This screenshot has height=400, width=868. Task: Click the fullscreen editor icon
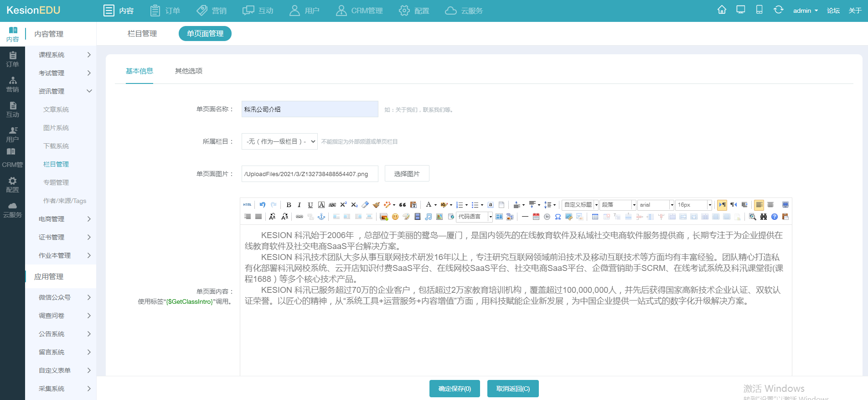(x=785, y=205)
